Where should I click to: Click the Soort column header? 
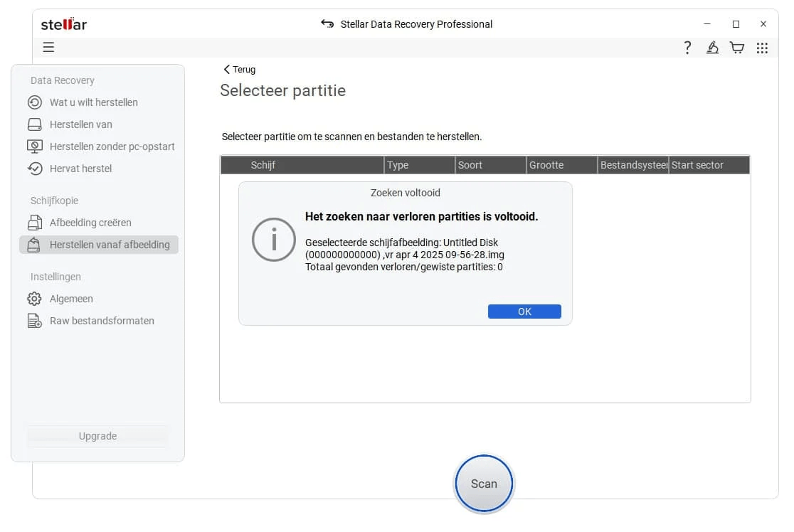tap(490, 165)
